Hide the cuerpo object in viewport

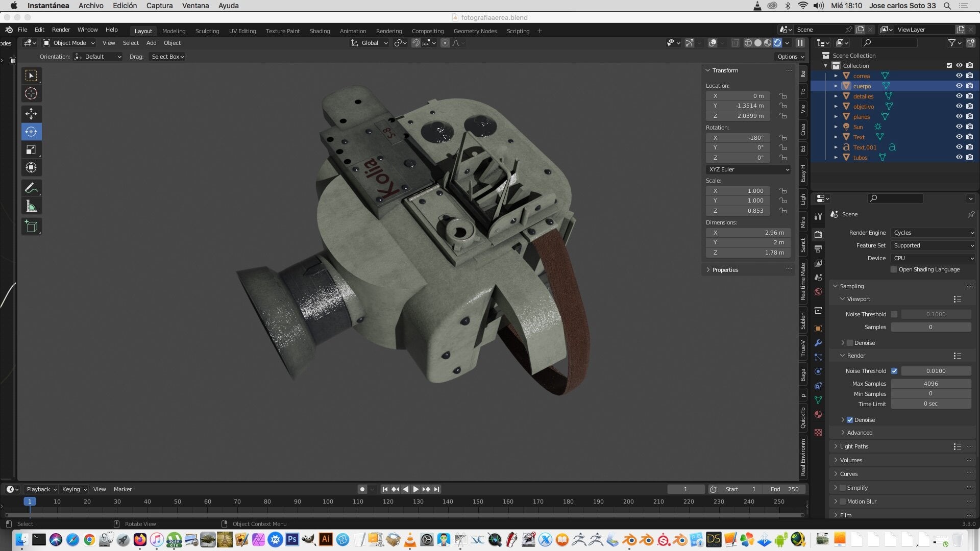click(x=959, y=86)
